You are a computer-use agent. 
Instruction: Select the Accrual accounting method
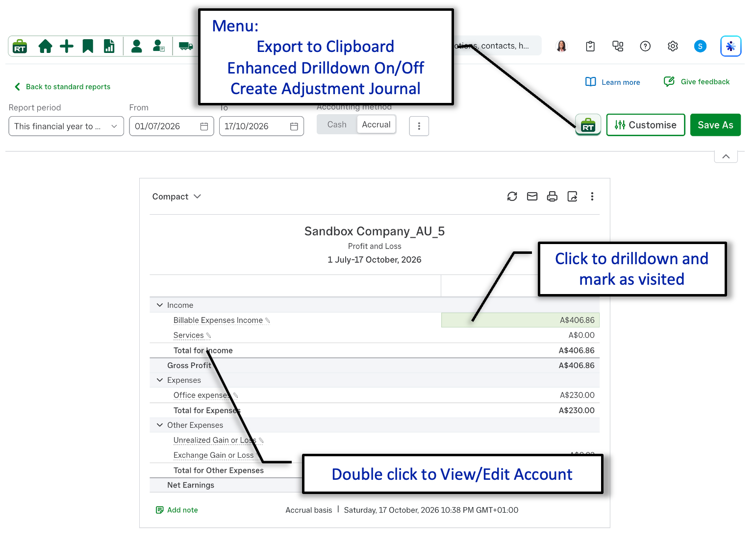[x=376, y=124]
